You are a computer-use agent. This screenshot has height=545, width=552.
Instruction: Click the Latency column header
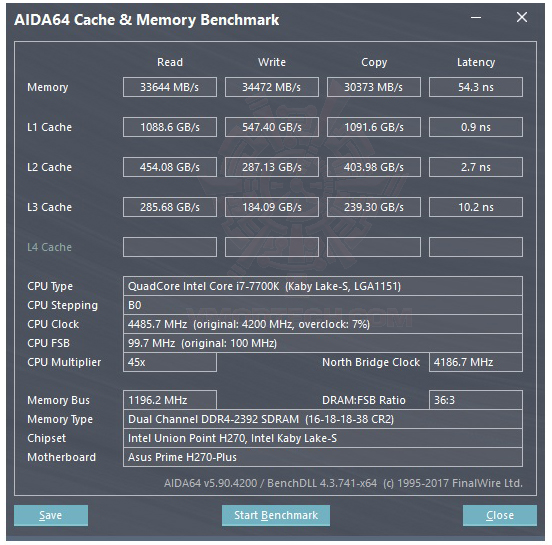coord(476,62)
